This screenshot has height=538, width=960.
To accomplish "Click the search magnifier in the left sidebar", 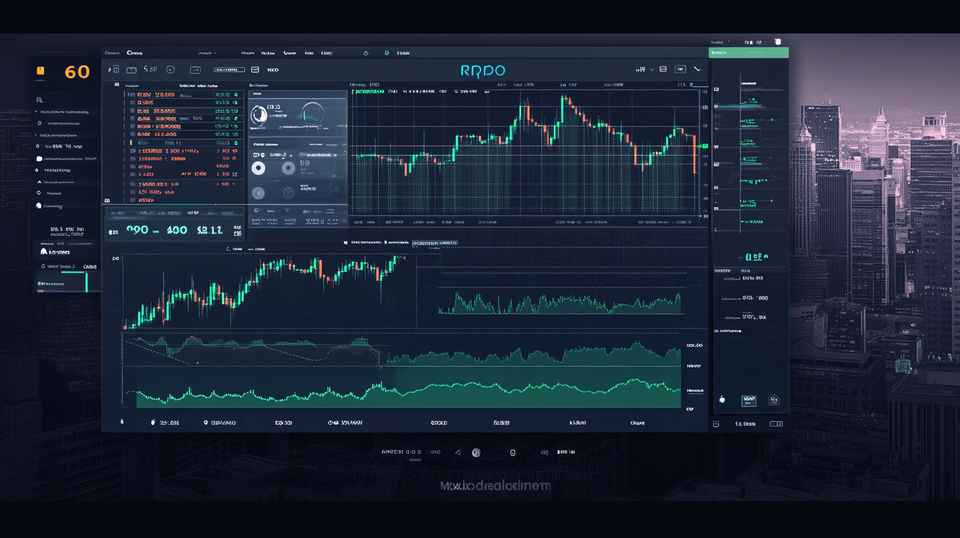I will [39, 100].
